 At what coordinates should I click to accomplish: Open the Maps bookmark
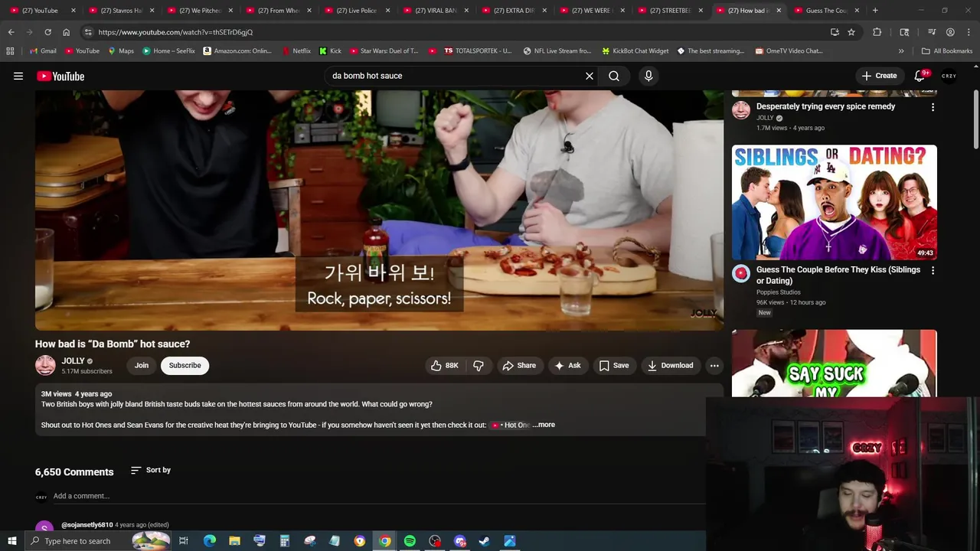point(121,51)
